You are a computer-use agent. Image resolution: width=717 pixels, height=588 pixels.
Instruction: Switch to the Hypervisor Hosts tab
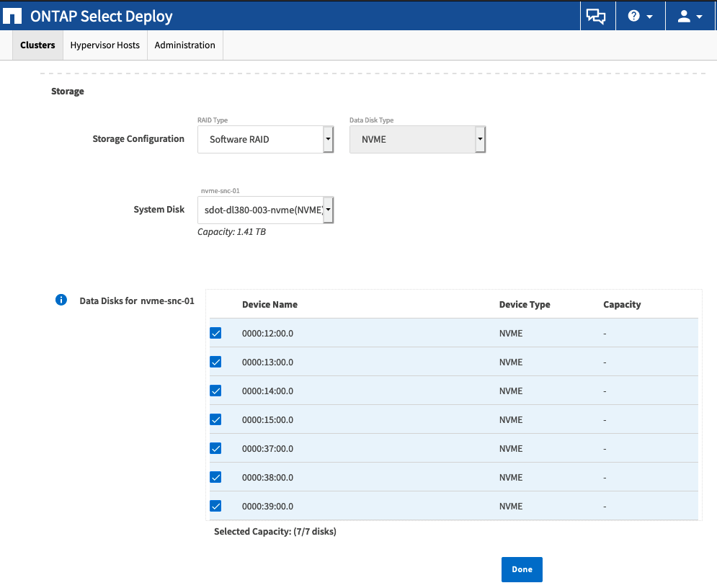pyautogui.click(x=104, y=45)
